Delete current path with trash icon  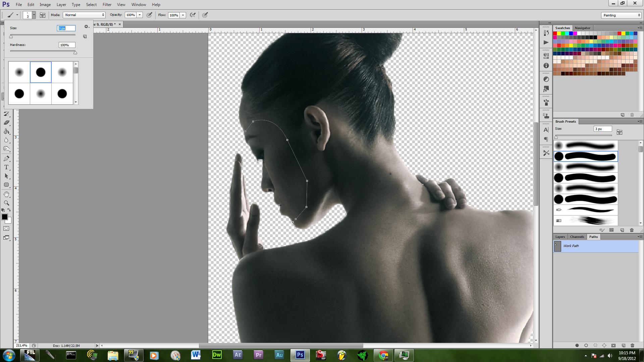[x=632, y=345]
